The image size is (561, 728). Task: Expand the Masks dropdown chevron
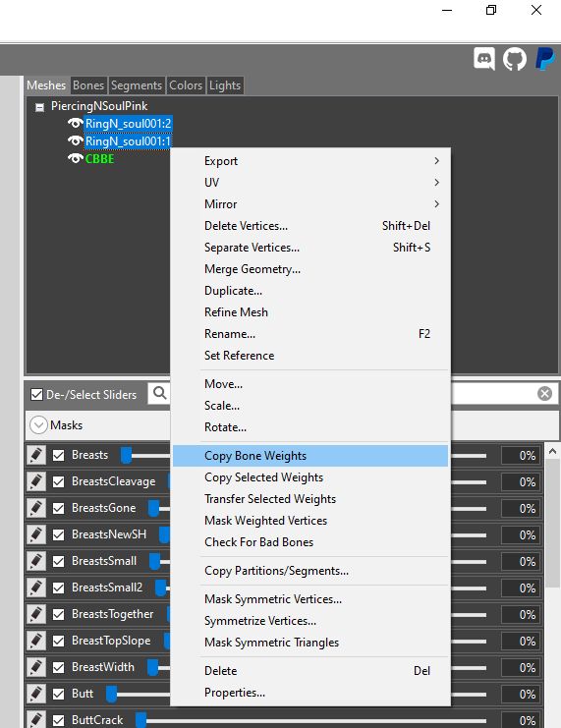pyautogui.click(x=38, y=424)
